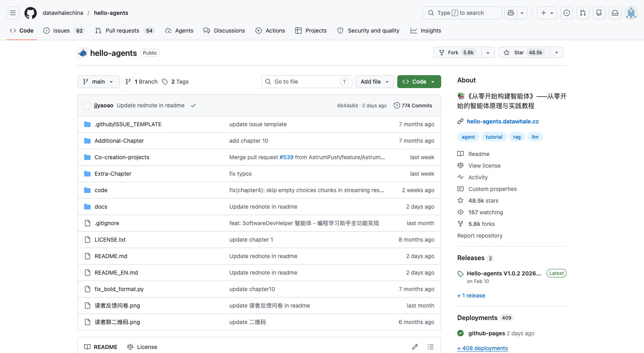644x353 pixels.
Task: Select the llm topic tag
Action: 535,137
